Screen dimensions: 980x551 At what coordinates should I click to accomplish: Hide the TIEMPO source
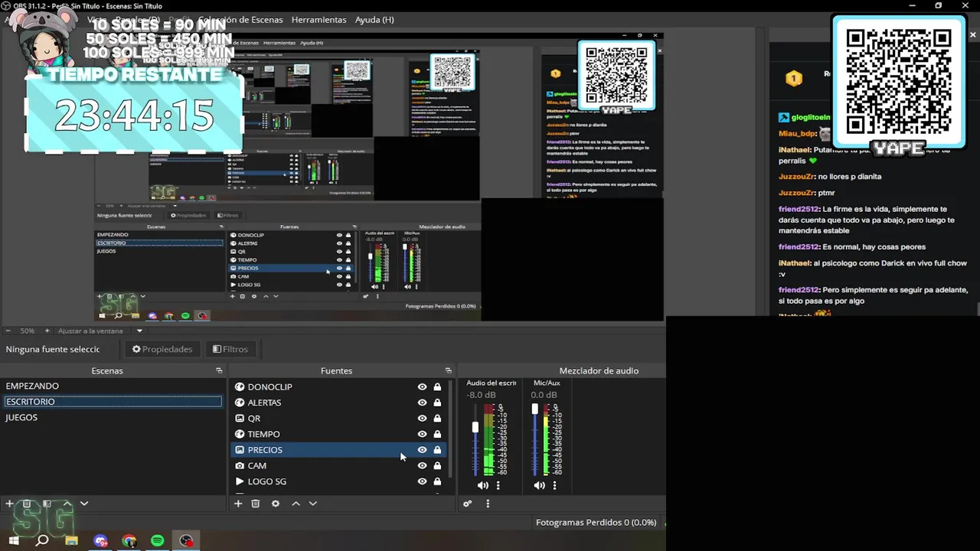coord(422,434)
